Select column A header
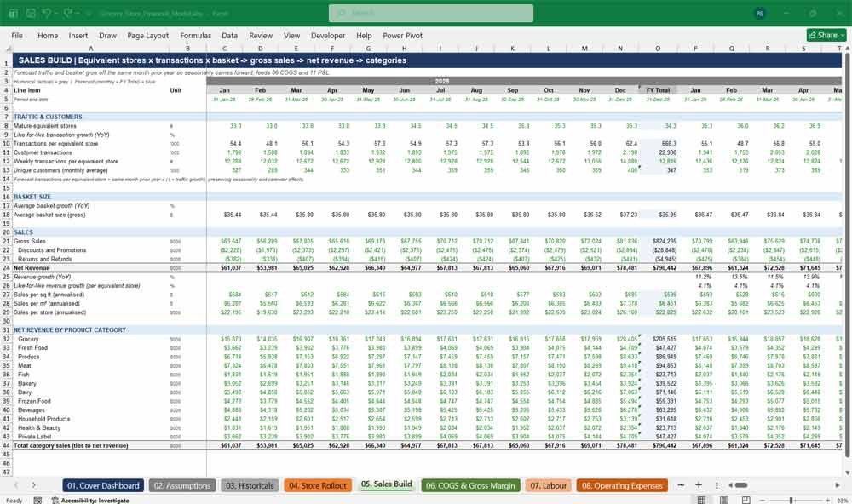The height and width of the screenshot is (504, 852). [91, 49]
